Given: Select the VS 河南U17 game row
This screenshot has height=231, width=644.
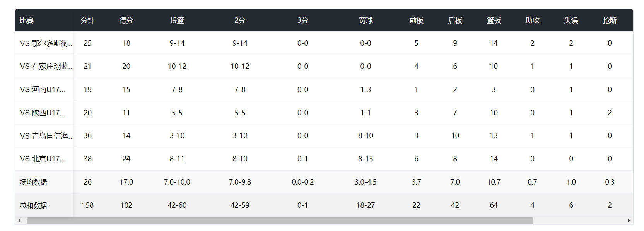Looking at the screenshot, I should coord(43,90).
